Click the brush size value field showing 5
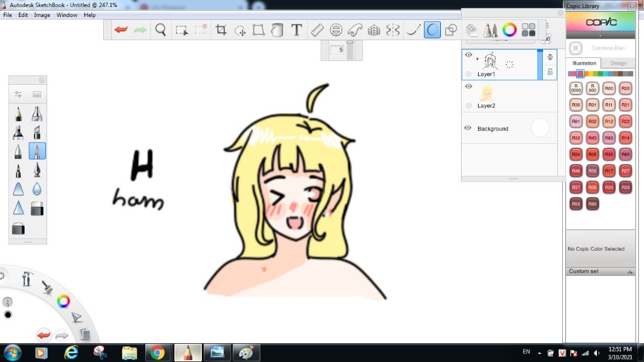This screenshot has width=644, height=362. click(338, 50)
